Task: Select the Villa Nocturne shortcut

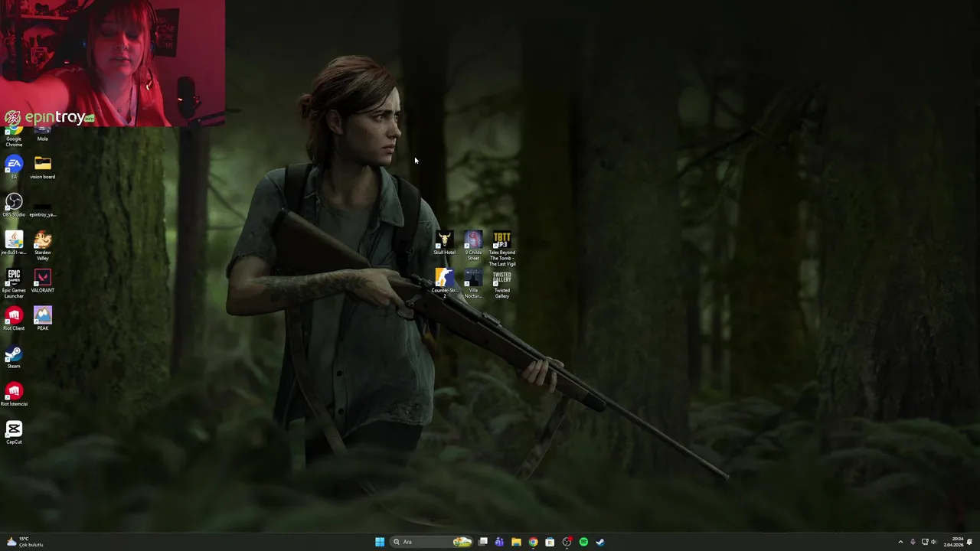Action: point(473,284)
